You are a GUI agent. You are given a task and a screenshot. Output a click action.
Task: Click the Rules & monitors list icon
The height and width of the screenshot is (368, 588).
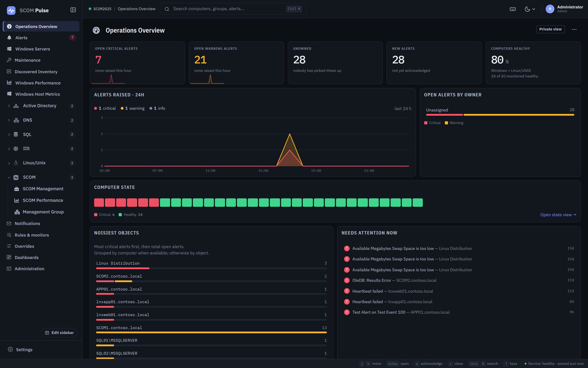pos(9,235)
